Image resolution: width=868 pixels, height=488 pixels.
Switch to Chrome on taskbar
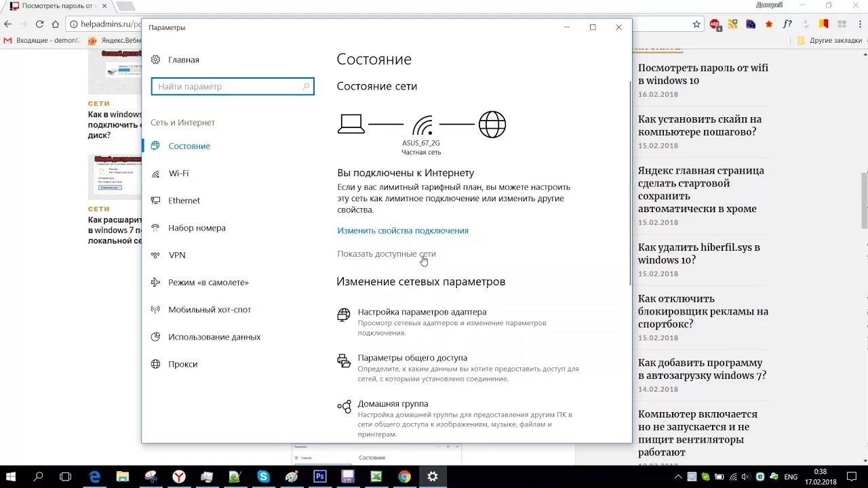404,476
